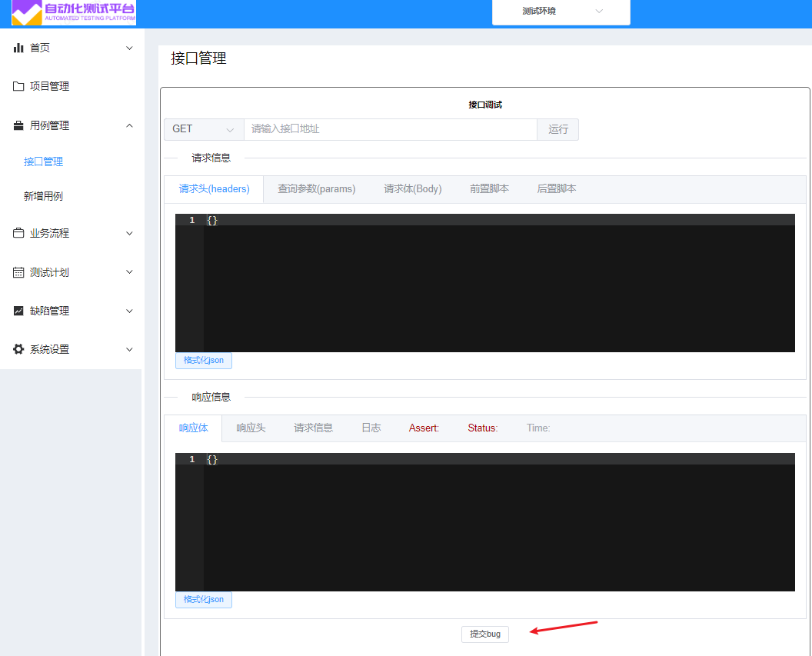Click the gear icon beside 系统设置
Viewport: 812px width, 656px height.
(x=18, y=349)
